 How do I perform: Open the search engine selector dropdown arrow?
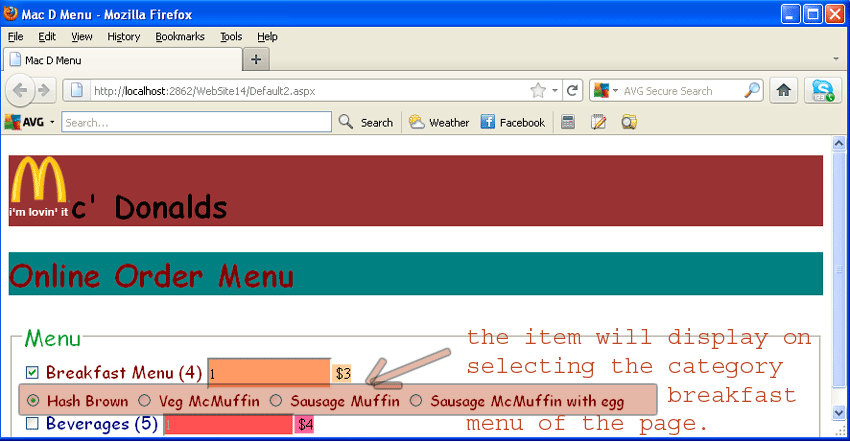coord(615,91)
